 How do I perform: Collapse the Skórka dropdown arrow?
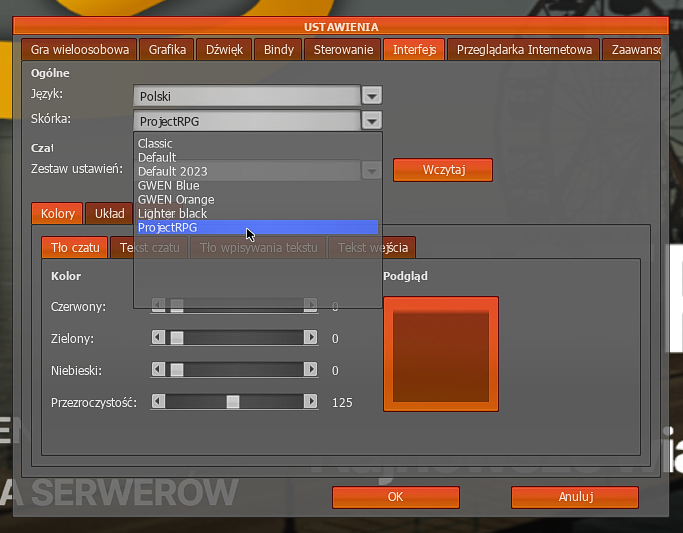coord(372,121)
